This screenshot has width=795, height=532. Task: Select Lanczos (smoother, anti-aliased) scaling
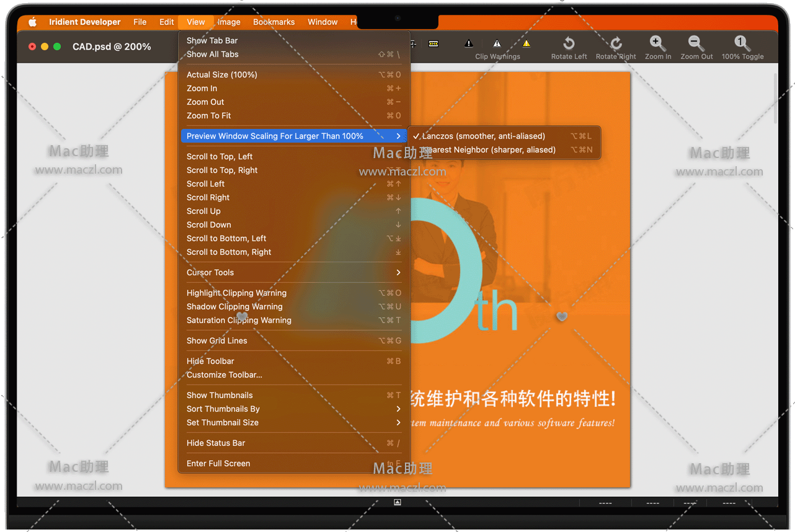click(x=483, y=136)
